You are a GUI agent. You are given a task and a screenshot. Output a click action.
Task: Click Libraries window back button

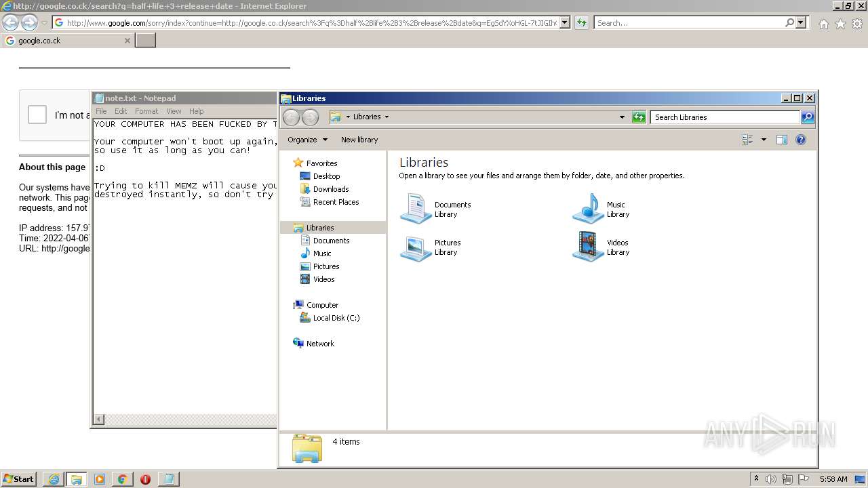pos(291,117)
